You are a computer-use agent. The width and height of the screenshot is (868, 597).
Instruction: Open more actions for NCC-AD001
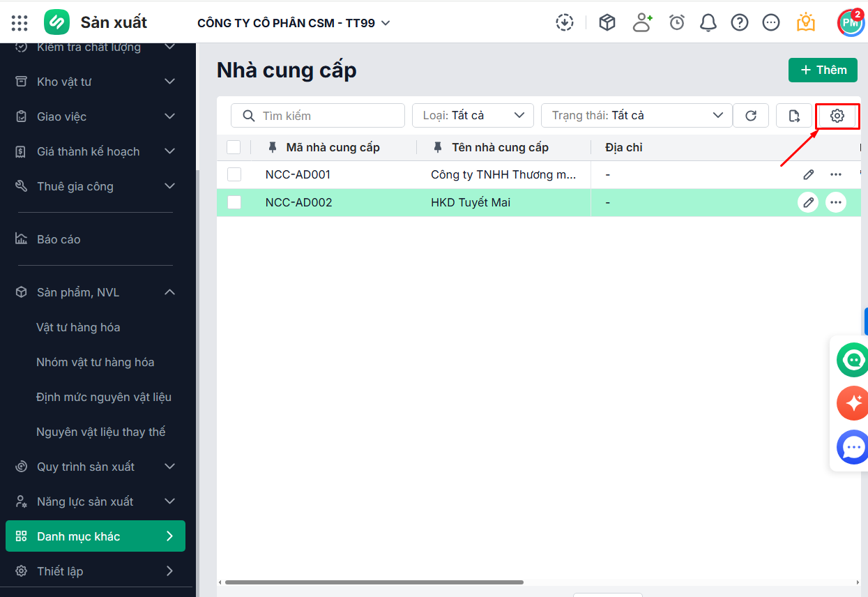836,174
